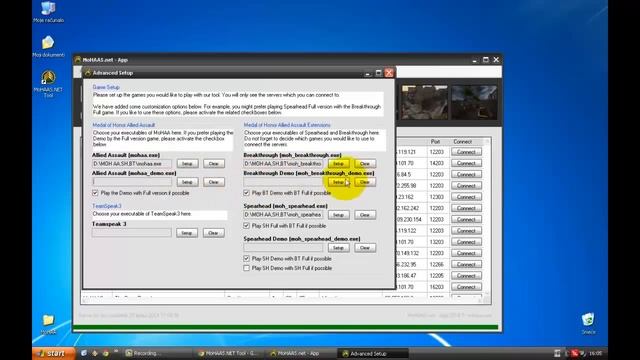Click Clear for Teamspeak 3
The width and height of the screenshot is (640, 360).
[x=213, y=233]
